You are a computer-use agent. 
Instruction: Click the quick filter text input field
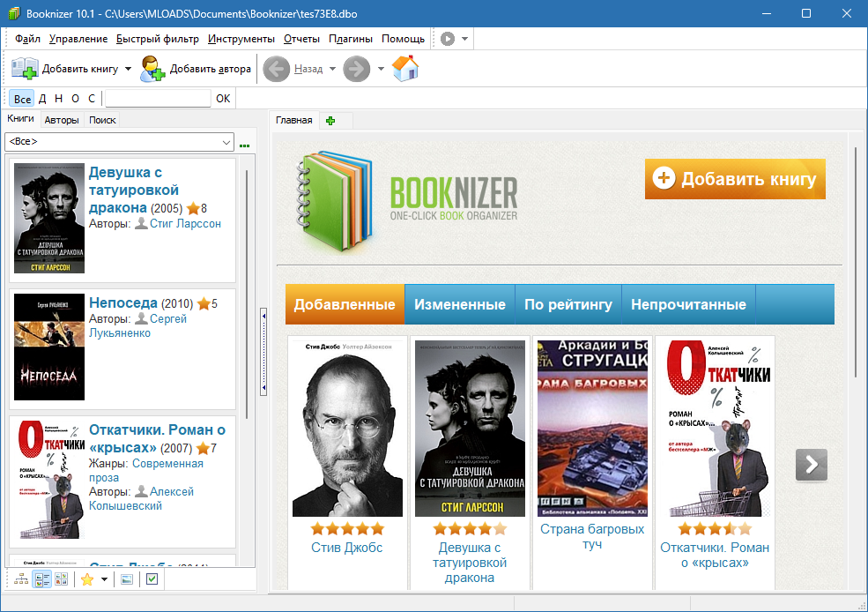[x=158, y=99]
